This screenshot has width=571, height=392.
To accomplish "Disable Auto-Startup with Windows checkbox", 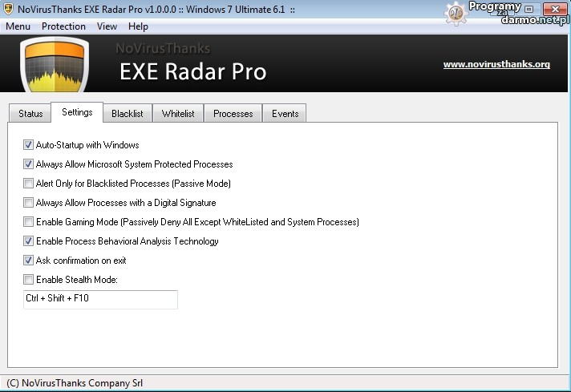I will click(x=29, y=145).
